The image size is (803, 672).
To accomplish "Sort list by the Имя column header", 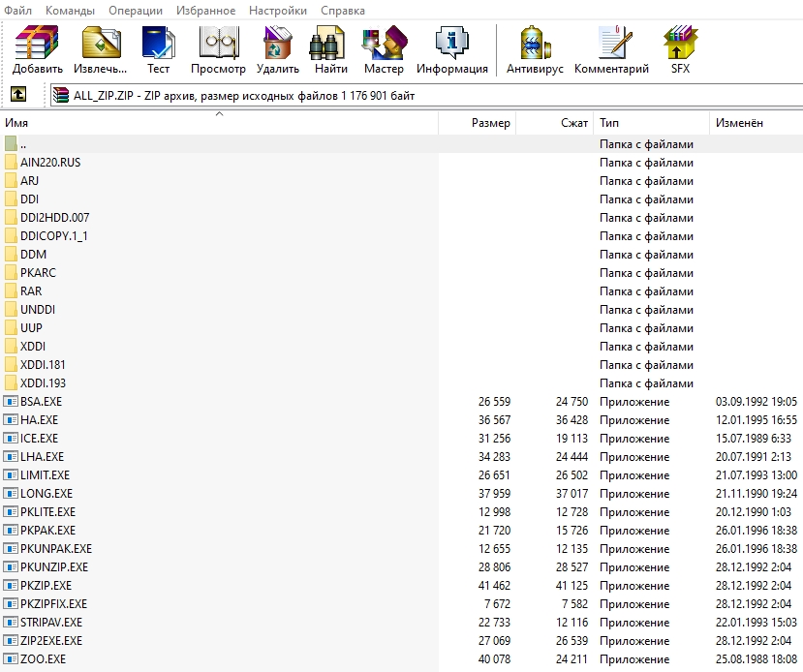I will point(219,123).
